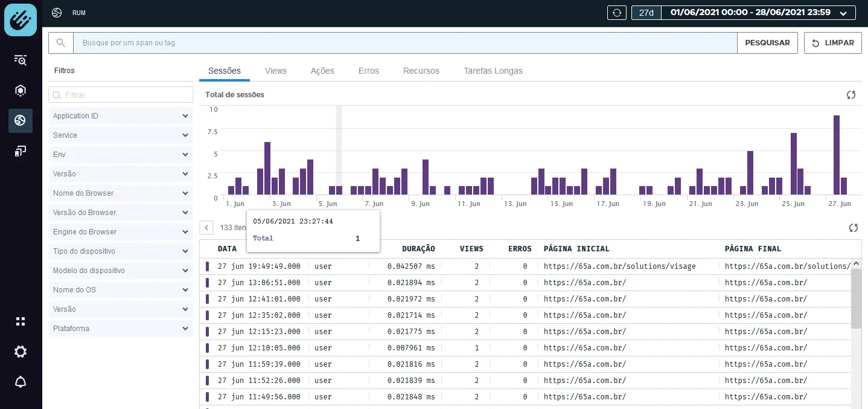Click the table vertical scrollbar thumb
Screen dimensions: 868x409
coord(857,298)
